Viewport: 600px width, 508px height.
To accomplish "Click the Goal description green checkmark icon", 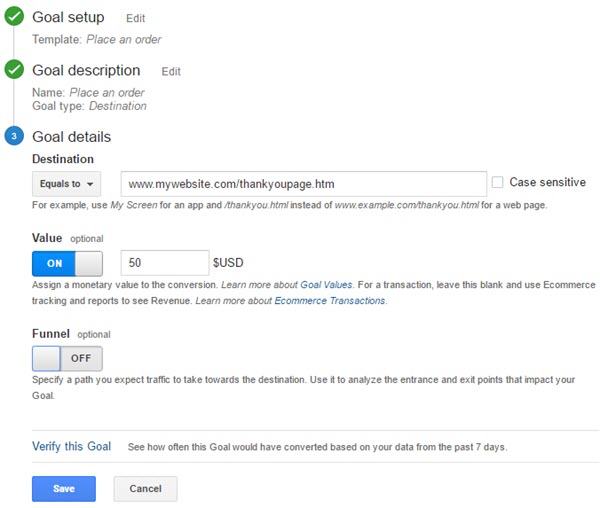I will pos(14,70).
